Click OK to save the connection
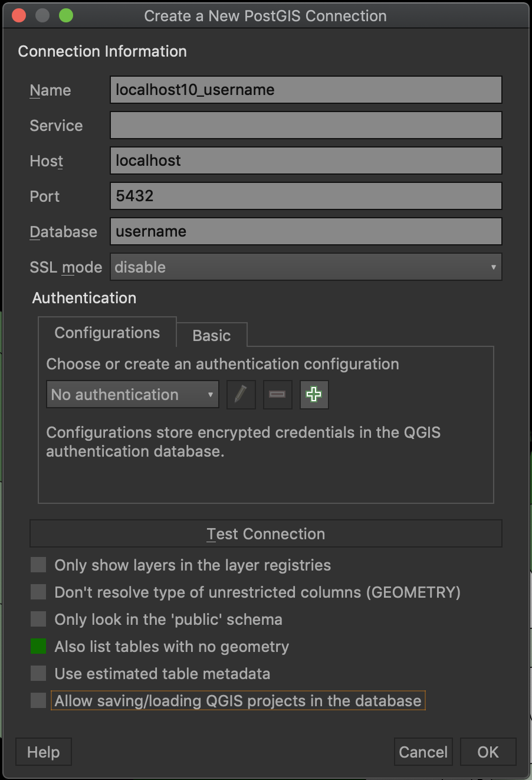This screenshot has height=780, width=532. [488, 752]
